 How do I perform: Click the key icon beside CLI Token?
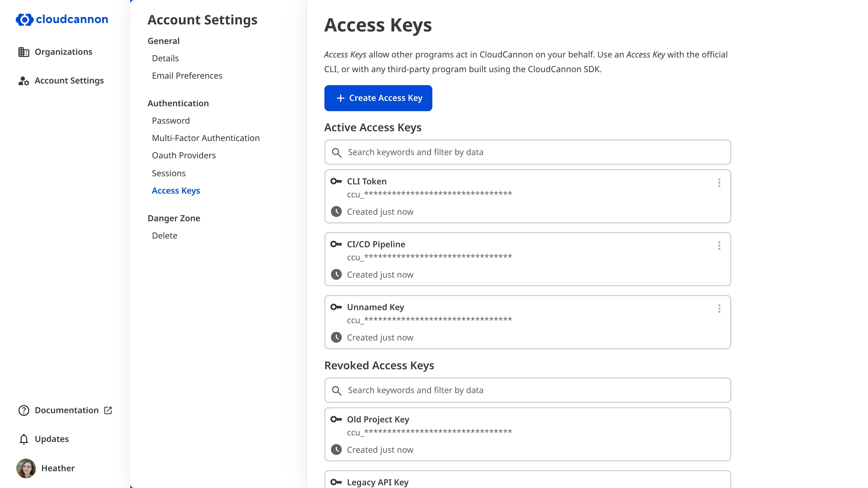[x=336, y=181]
